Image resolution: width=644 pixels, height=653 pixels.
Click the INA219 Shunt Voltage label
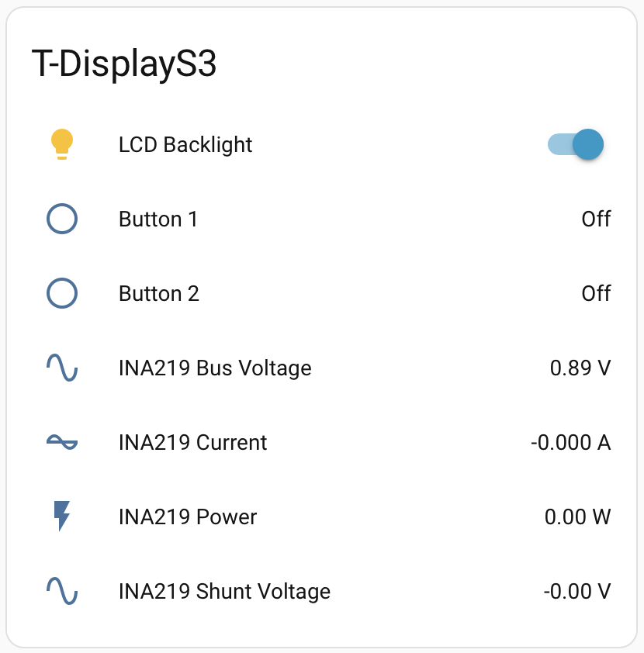point(224,591)
